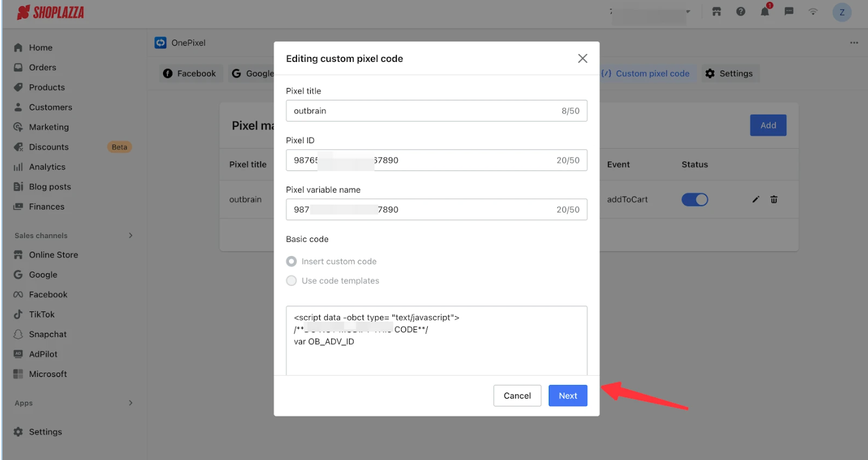Click the Cancel button

coord(517,396)
